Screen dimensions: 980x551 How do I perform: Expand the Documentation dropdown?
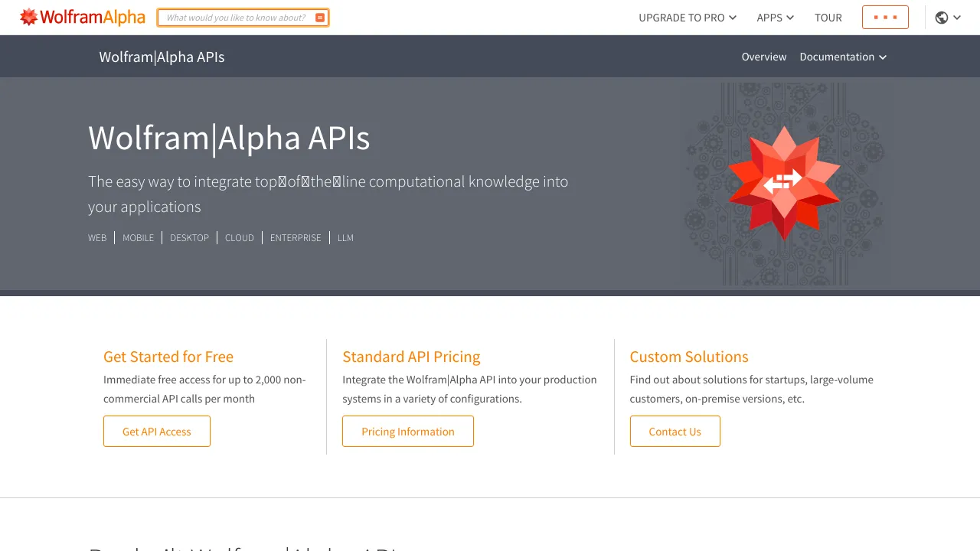click(x=843, y=57)
